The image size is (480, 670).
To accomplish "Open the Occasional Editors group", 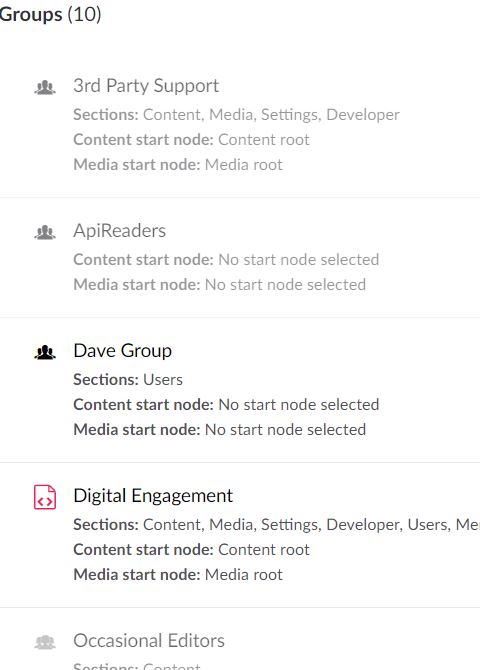I will coord(149,641).
